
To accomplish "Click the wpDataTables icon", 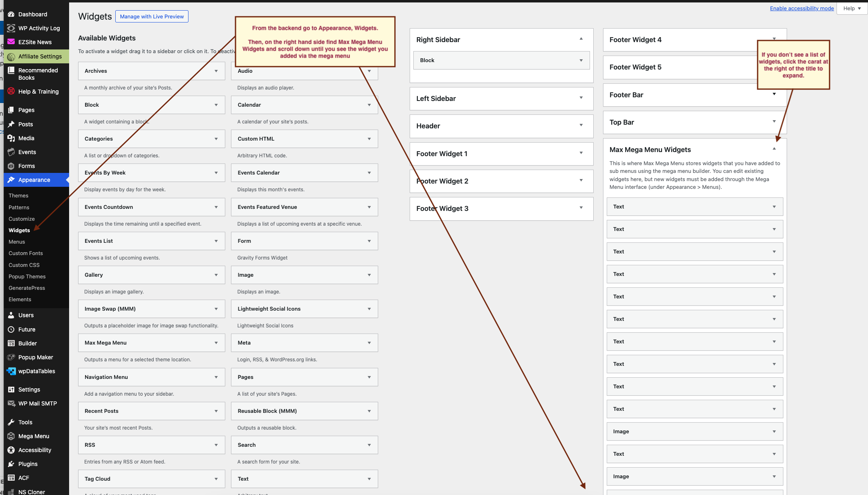I will coord(11,371).
